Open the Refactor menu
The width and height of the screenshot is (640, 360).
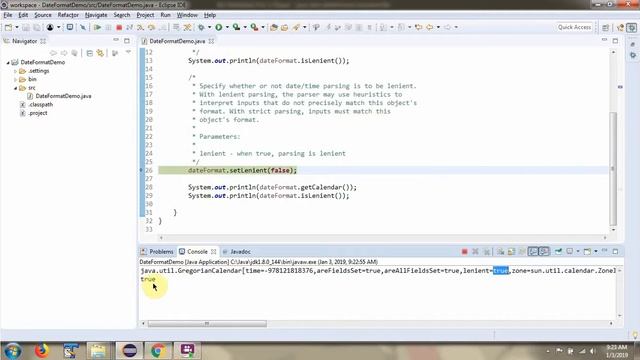coord(68,15)
